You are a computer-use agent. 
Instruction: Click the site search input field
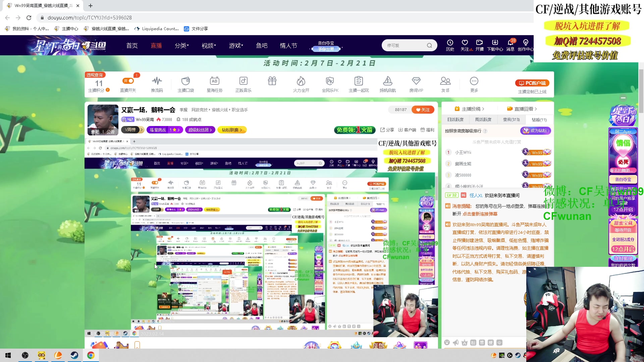405,45
